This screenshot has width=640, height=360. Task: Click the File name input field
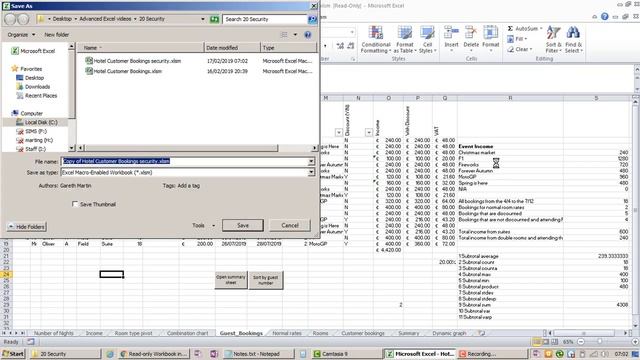pos(184,161)
